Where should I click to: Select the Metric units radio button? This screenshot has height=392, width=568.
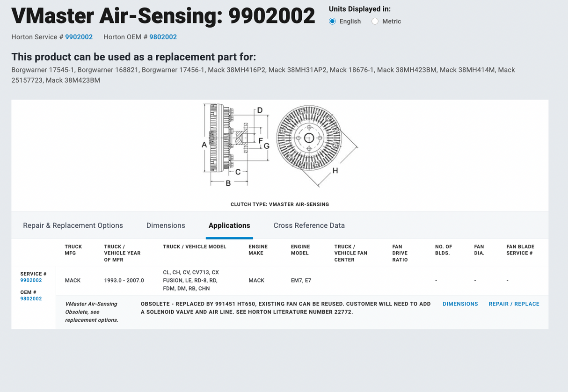374,21
